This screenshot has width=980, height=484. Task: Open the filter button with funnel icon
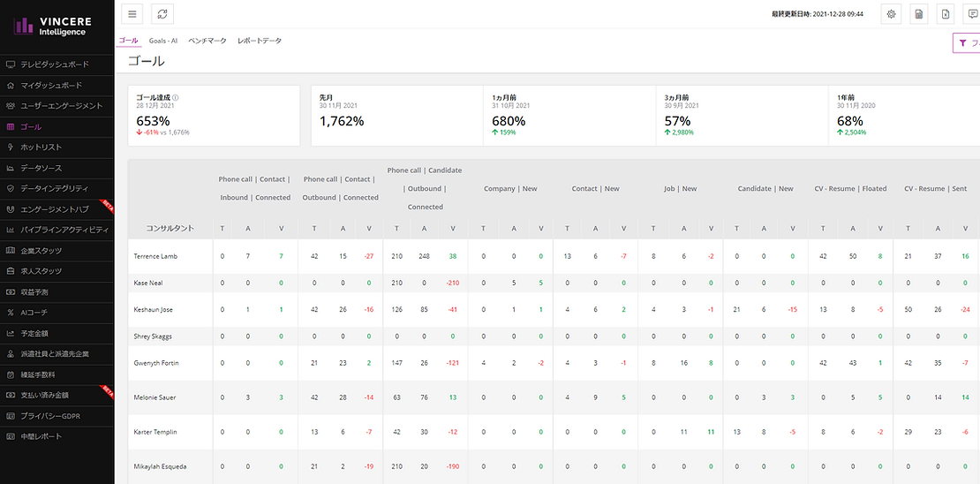966,42
